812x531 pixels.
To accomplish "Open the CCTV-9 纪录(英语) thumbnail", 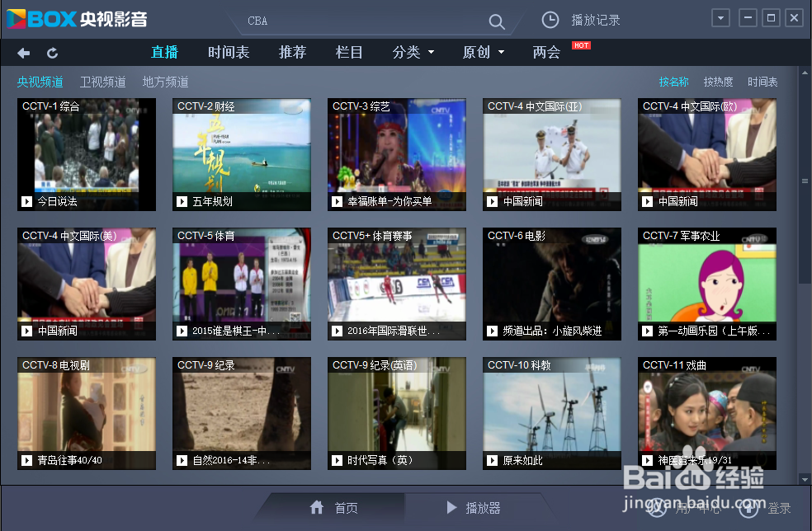I will (397, 413).
